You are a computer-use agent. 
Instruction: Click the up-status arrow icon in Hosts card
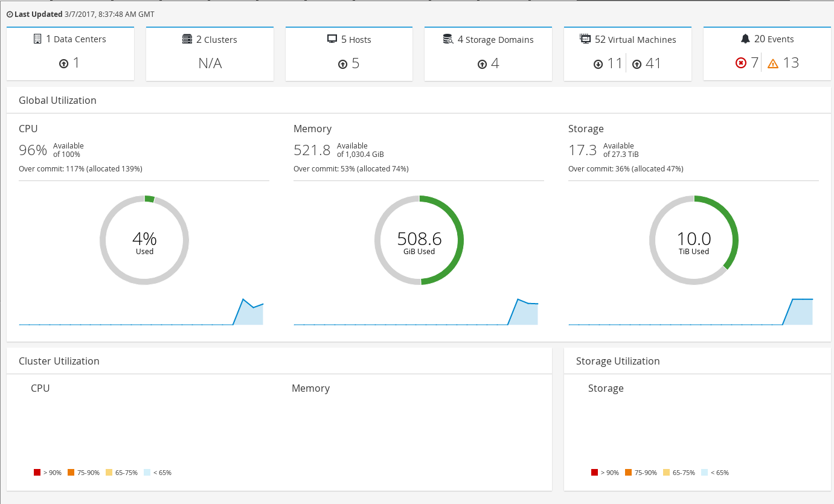coord(343,64)
